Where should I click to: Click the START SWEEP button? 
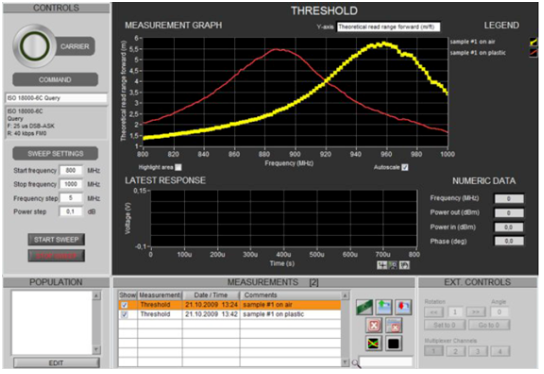(56, 239)
